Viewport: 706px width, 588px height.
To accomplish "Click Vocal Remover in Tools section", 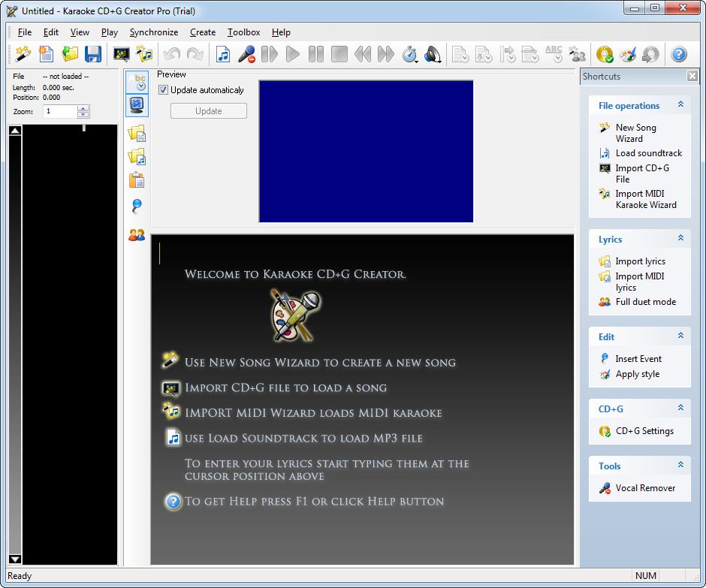I will 645,488.
